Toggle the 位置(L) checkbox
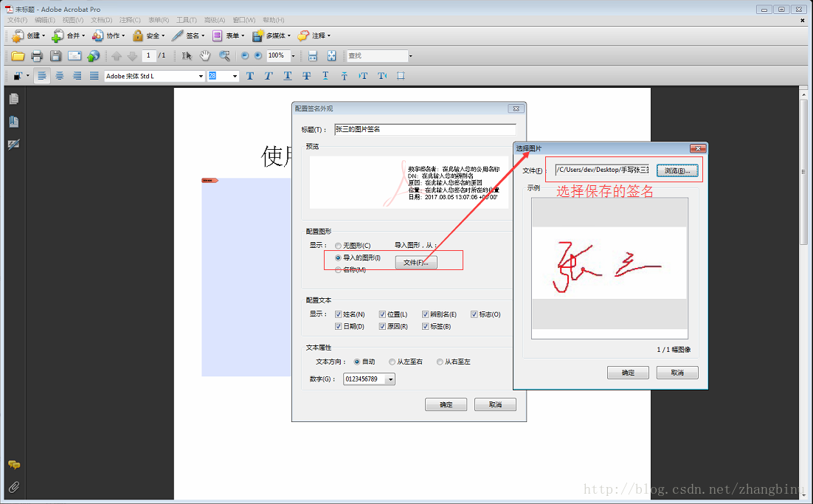813x504 pixels. (382, 314)
